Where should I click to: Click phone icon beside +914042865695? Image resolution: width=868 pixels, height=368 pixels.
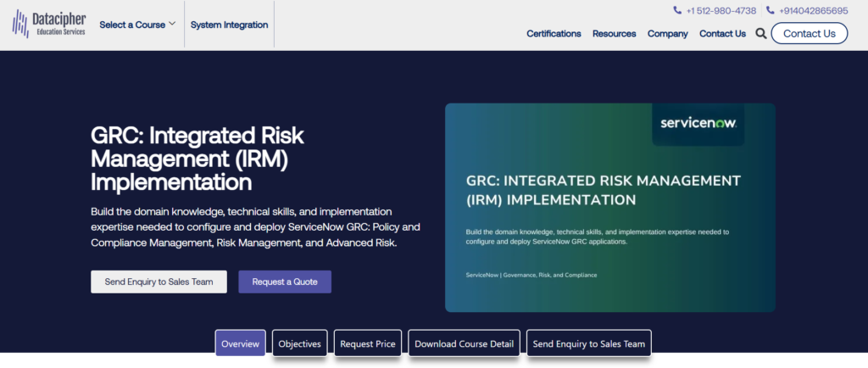pos(770,10)
